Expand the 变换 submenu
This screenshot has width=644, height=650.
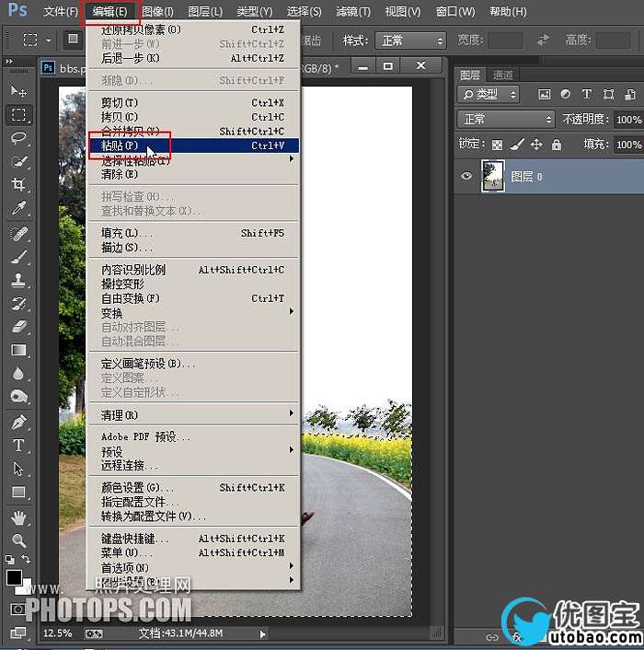pos(193,312)
